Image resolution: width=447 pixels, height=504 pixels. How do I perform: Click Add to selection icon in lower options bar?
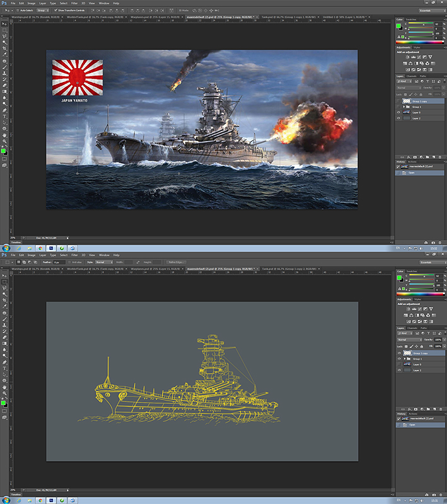(24, 262)
